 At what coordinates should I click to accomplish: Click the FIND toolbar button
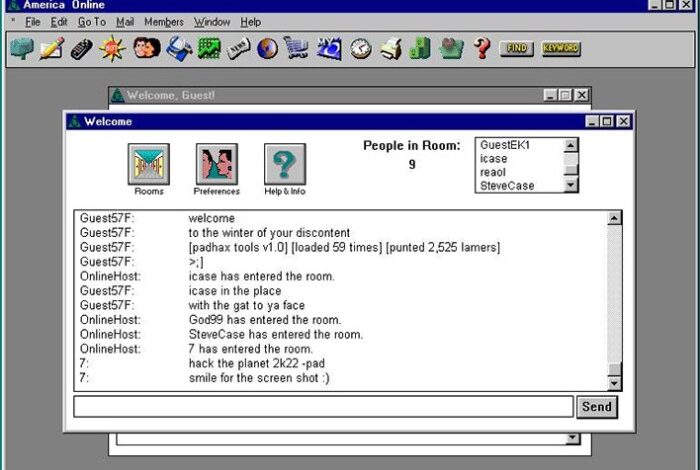[517, 48]
